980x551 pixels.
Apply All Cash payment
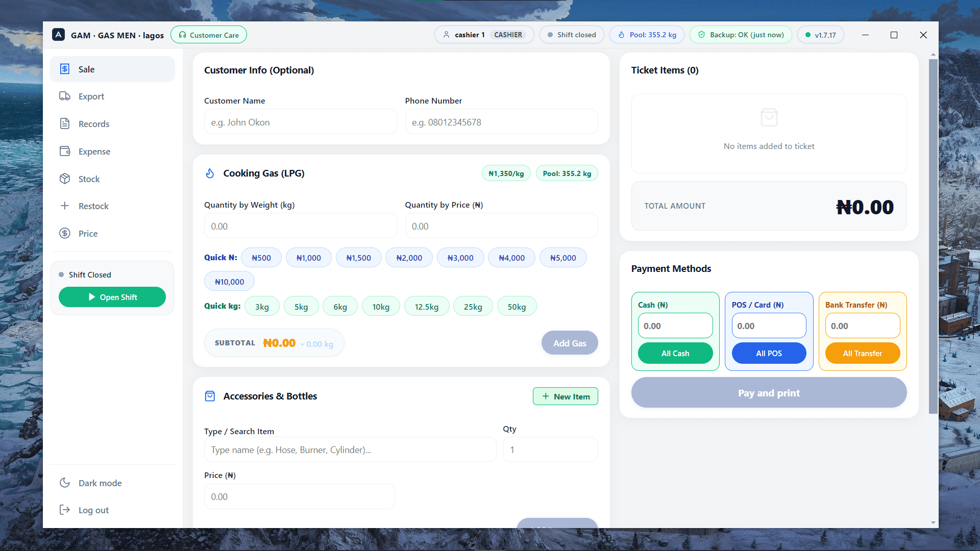[x=675, y=353]
